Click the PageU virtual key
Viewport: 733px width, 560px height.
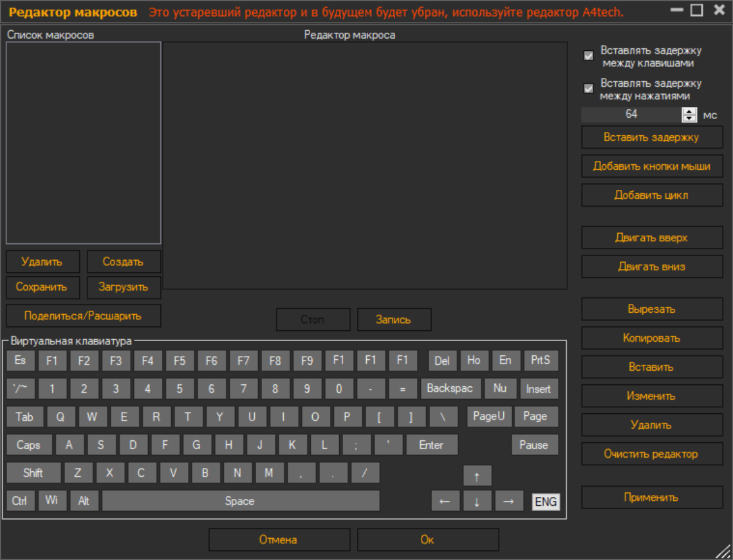490,416
